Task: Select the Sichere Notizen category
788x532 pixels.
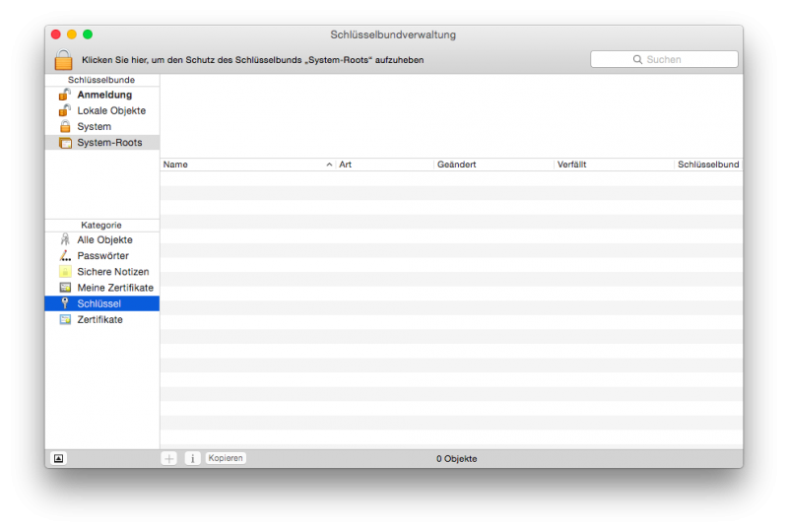Action: pos(112,272)
